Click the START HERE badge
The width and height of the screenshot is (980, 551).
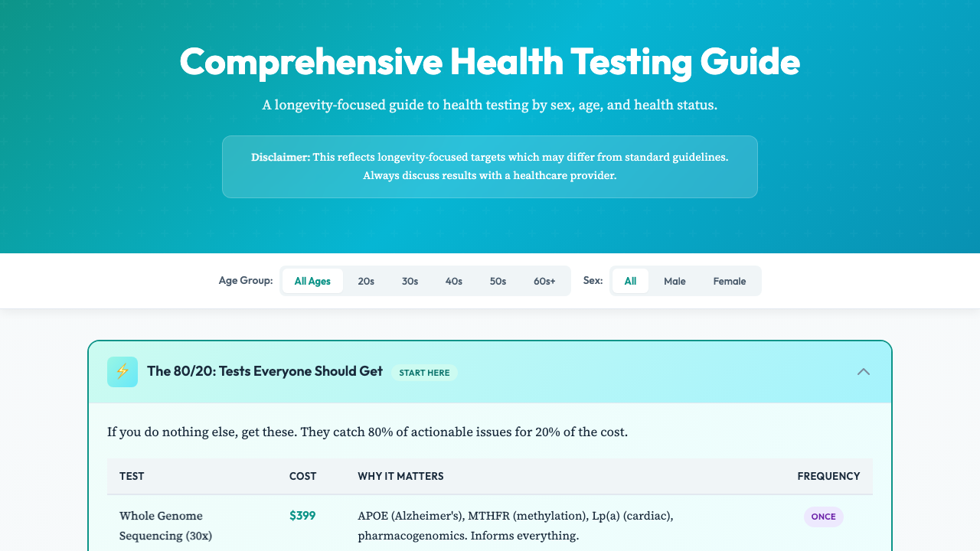[424, 373]
